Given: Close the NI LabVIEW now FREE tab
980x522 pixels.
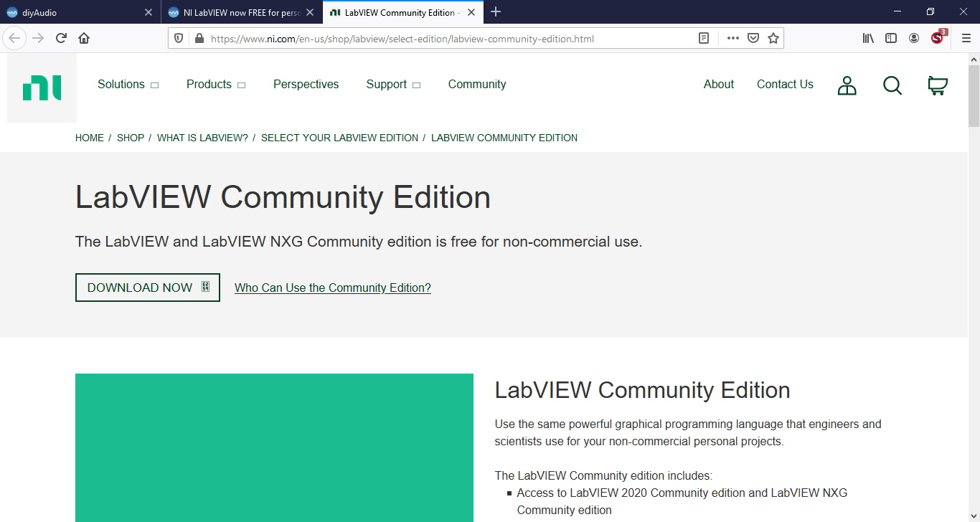Looking at the screenshot, I should click(x=310, y=12).
